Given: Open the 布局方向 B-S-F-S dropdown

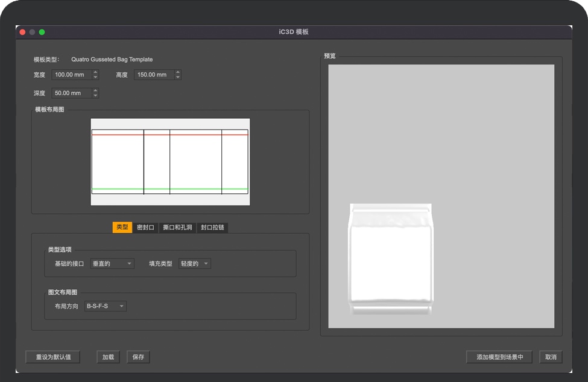Looking at the screenshot, I should (106, 306).
